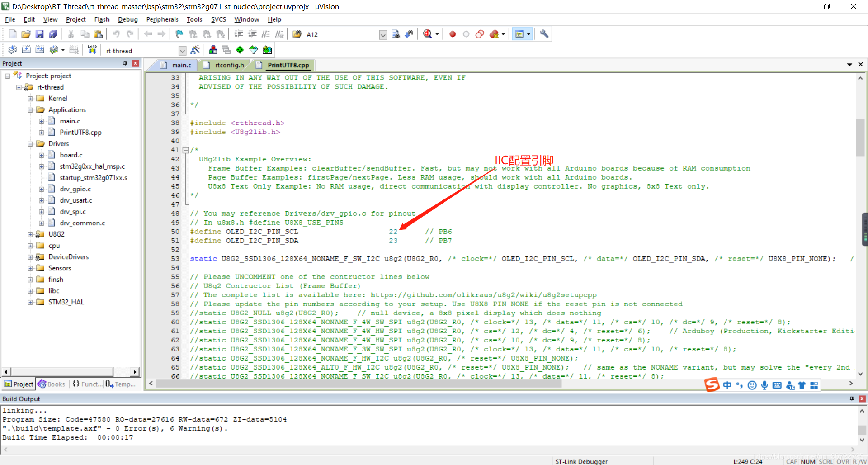Viewport: 868px width, 465px height.
Task: Select startup_stm32g071xx.s in the tree
Action: pos(93,178)
